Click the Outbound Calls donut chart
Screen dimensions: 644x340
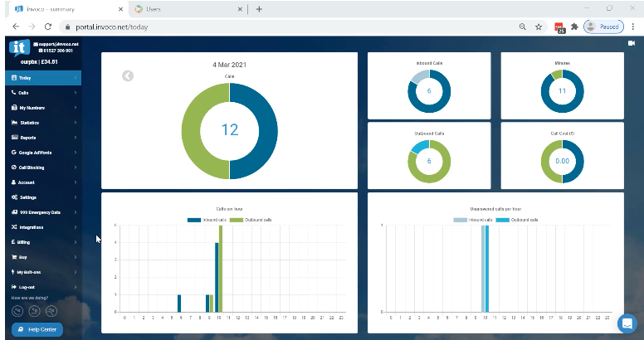click(x=429, y=162)
